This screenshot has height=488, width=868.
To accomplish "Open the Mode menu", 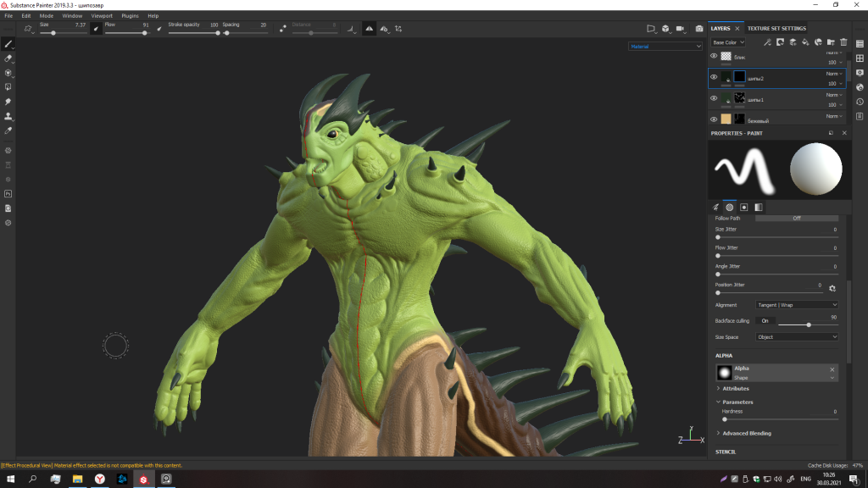I will 47,15.
